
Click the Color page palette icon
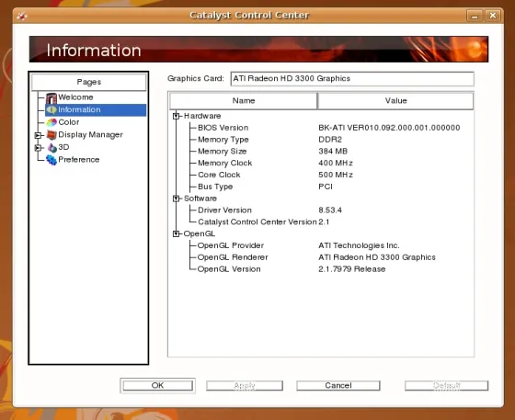coord(51,122)
